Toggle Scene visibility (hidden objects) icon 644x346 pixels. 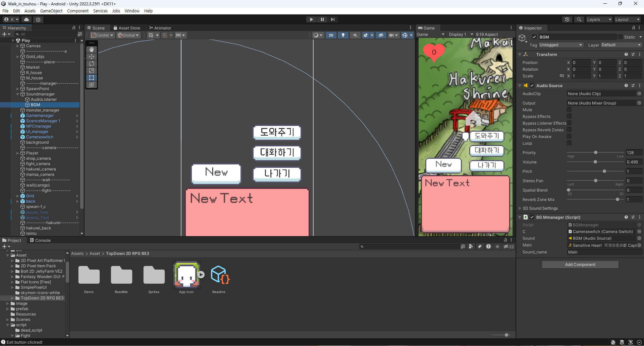381,35
